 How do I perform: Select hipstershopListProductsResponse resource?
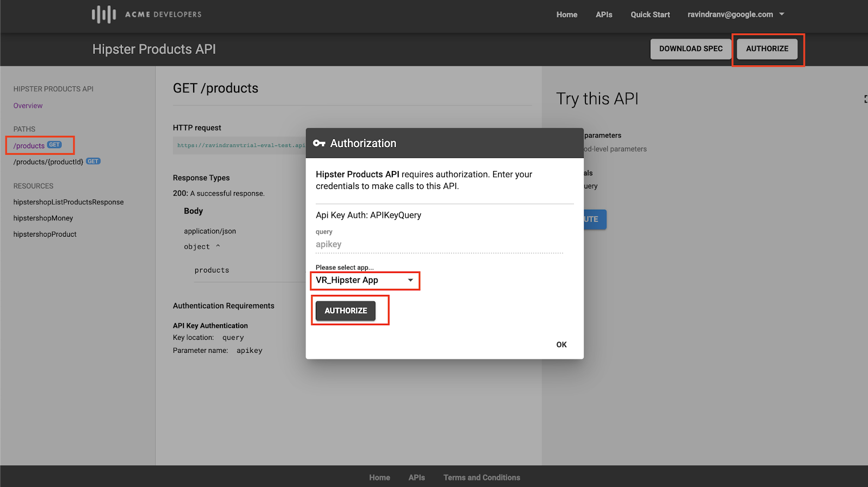click(68, 202)
